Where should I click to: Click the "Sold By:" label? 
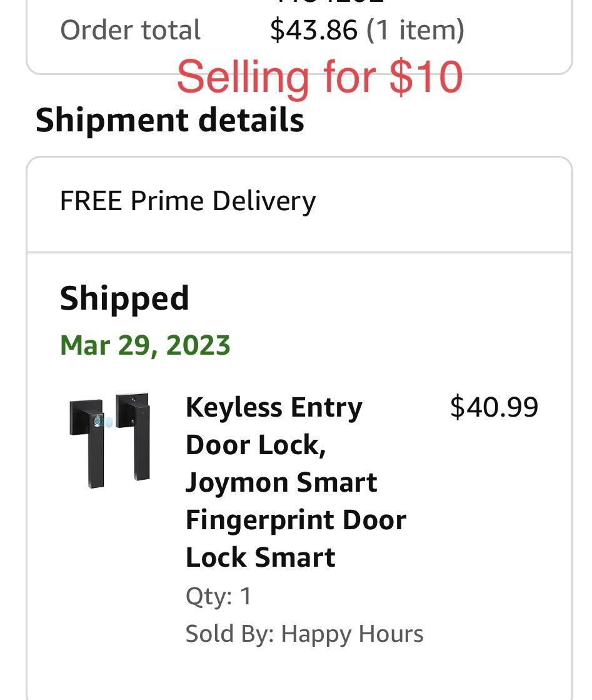click(x=229, y=634)
